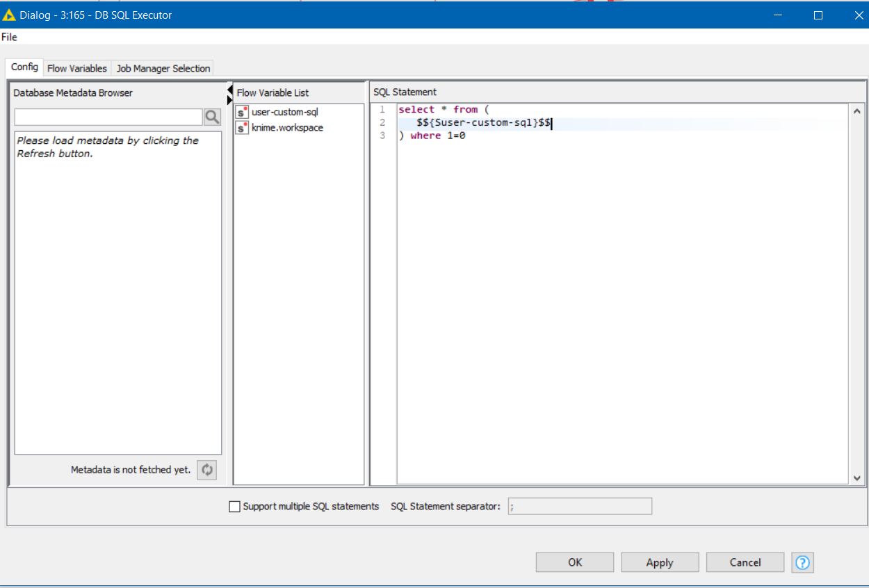Select the Config tab
Viewport: 869px width, 588px height.
tap(24, 67)
